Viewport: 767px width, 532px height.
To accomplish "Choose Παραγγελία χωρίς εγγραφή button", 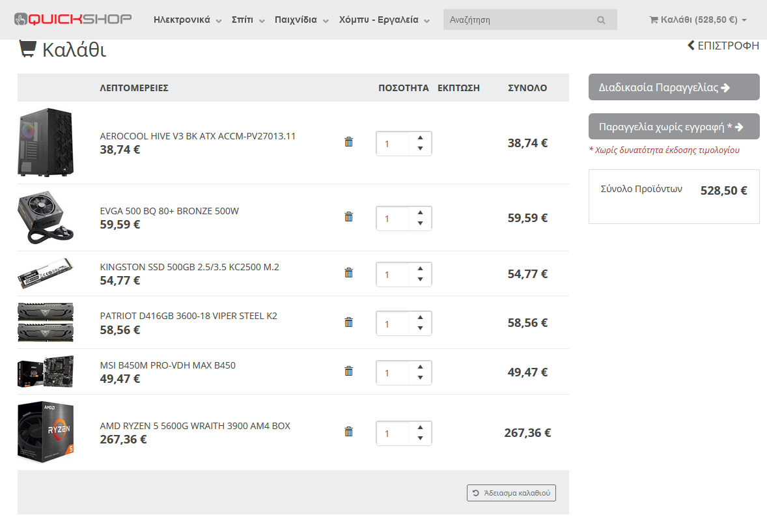I will [x=674, y=127].
